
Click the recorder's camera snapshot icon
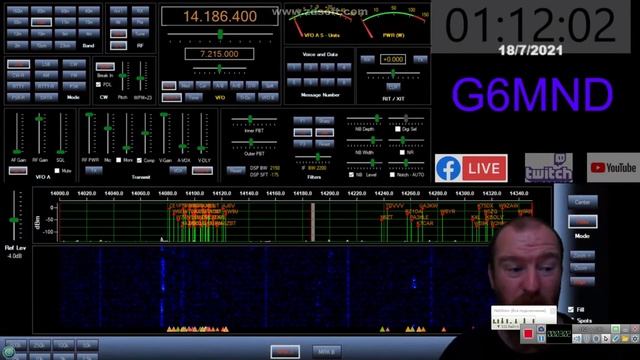pyautogui.click(x=541, y=329)
